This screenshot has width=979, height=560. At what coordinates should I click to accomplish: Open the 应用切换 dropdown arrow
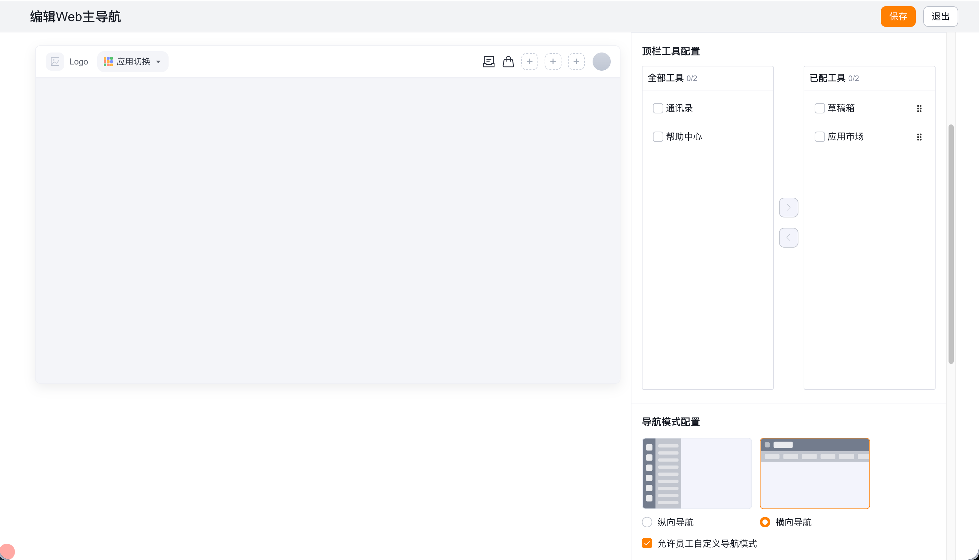[x=158, y=62]
